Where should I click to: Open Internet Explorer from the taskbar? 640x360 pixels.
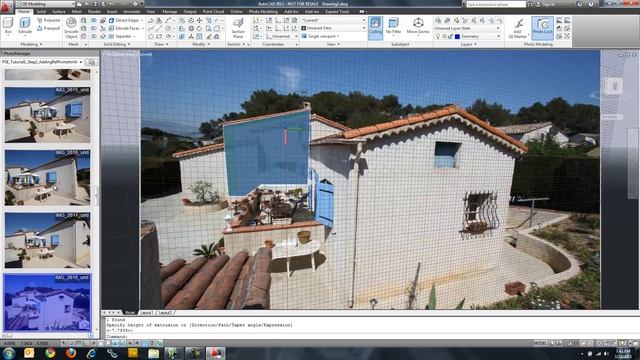[x=91, y=353]
